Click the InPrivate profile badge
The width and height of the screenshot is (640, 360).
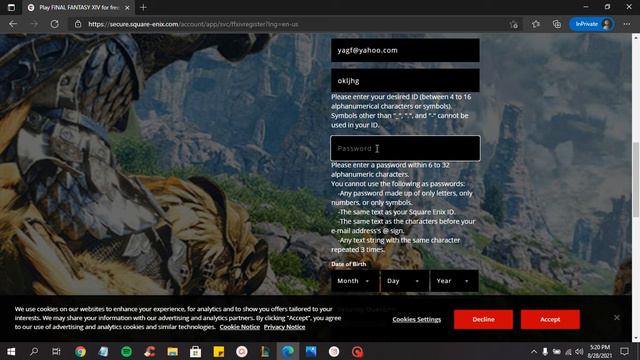coord(592,24)
